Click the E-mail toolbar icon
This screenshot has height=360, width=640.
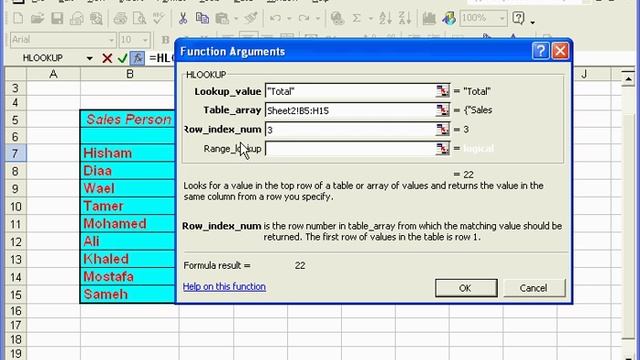point(76,18)
